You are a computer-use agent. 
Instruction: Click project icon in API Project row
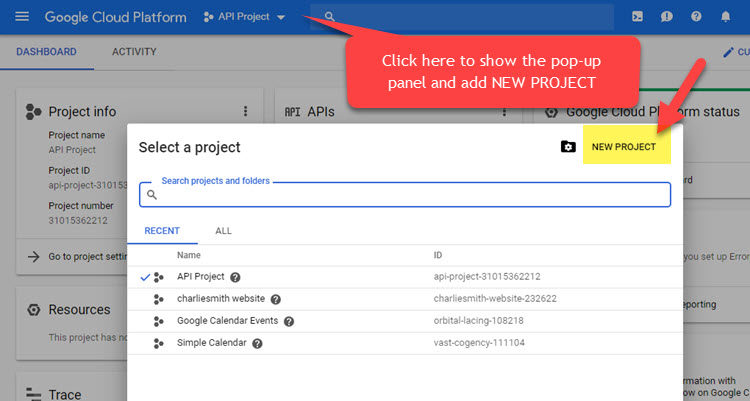[x=158, y=277]
